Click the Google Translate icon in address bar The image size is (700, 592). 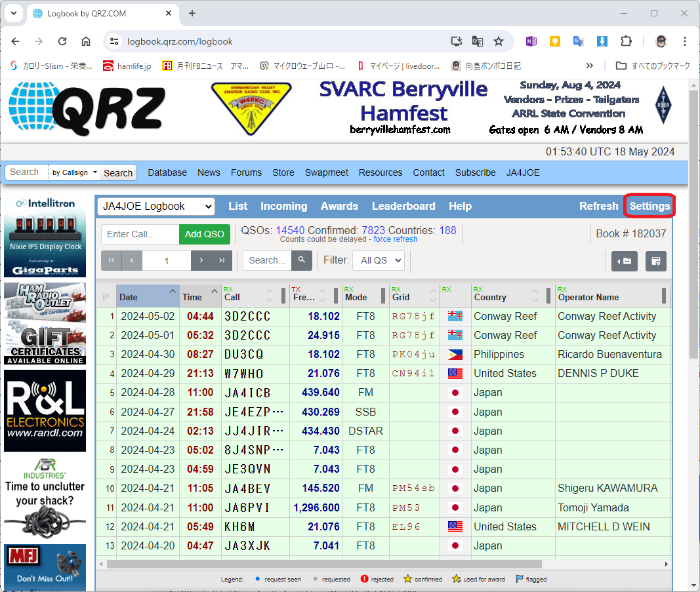pyautogui.click(x=477, y=41)
